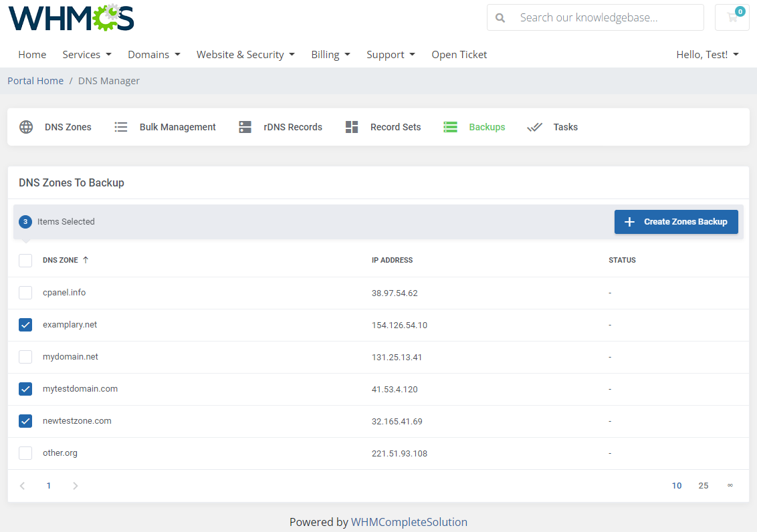Select the Bulk Management list icon
The image size is (757, 532).
(121, 126)
